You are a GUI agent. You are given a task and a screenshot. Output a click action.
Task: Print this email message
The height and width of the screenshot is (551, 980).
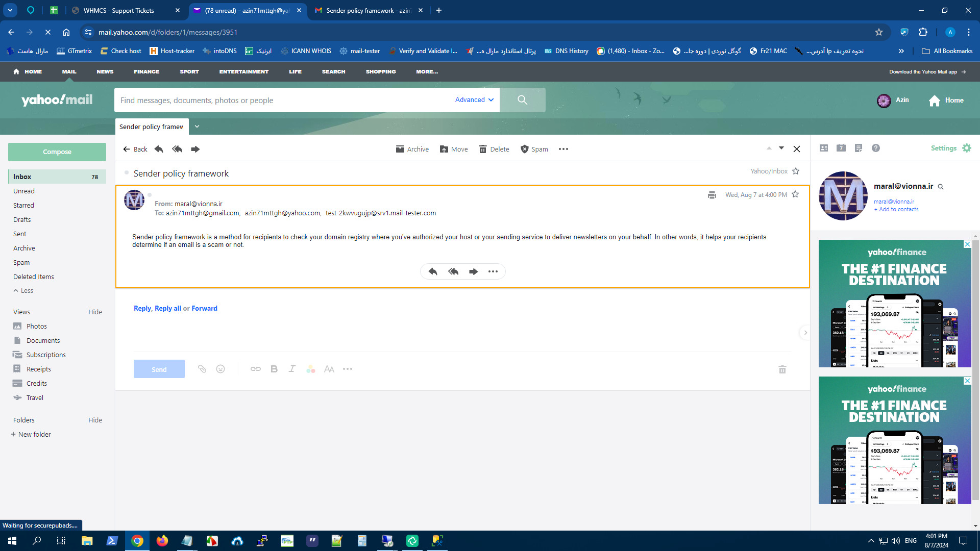pyautogui.click(x=712, y=195)
